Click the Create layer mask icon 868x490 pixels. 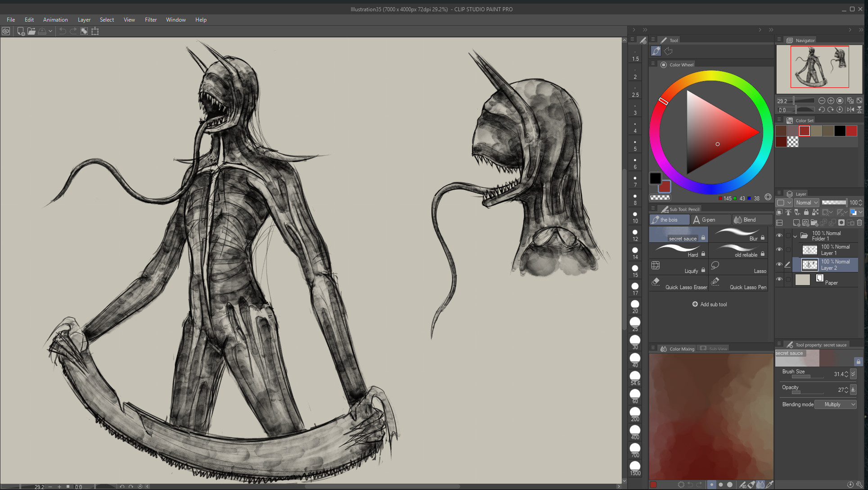(841, 222)
